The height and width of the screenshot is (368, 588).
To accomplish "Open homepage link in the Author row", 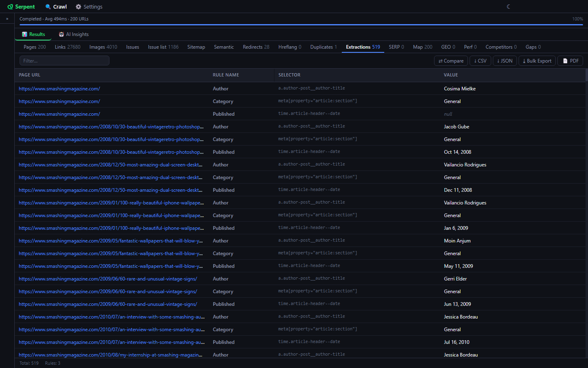I will (x=59, y=89).
